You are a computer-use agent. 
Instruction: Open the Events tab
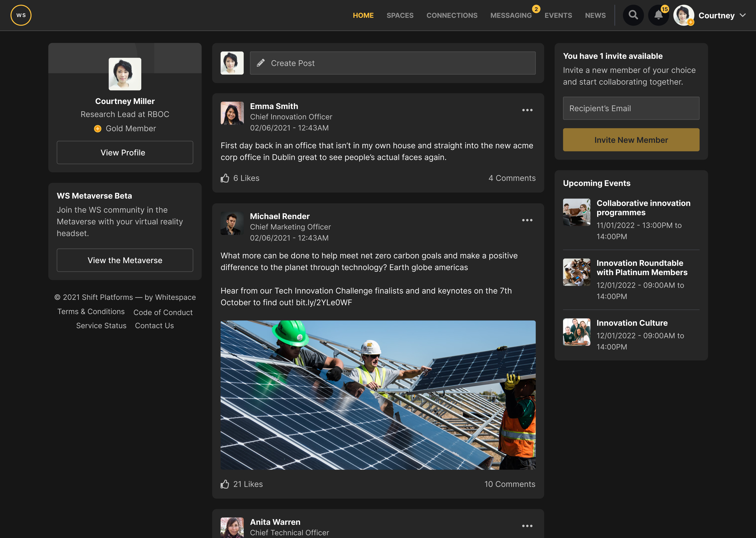pyautogui.click(x=558, y=15)
